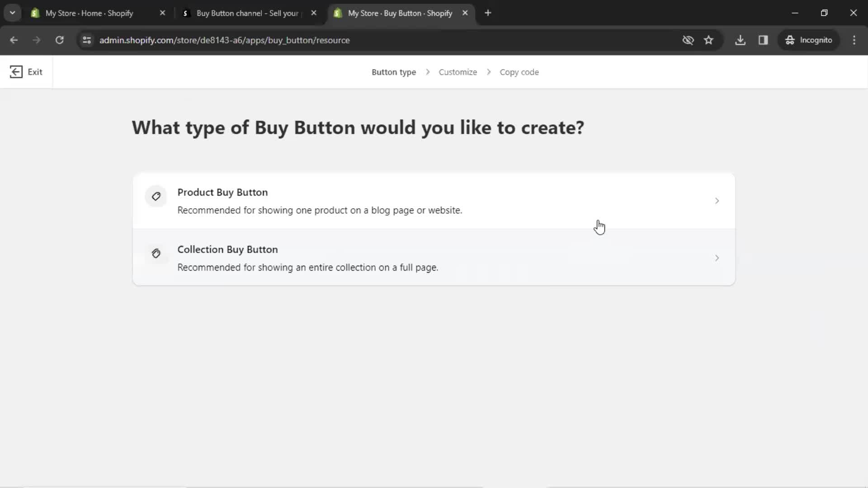Open the tab search dropdown
This screenshot has width=868, height=488.
tap(13, 13)
